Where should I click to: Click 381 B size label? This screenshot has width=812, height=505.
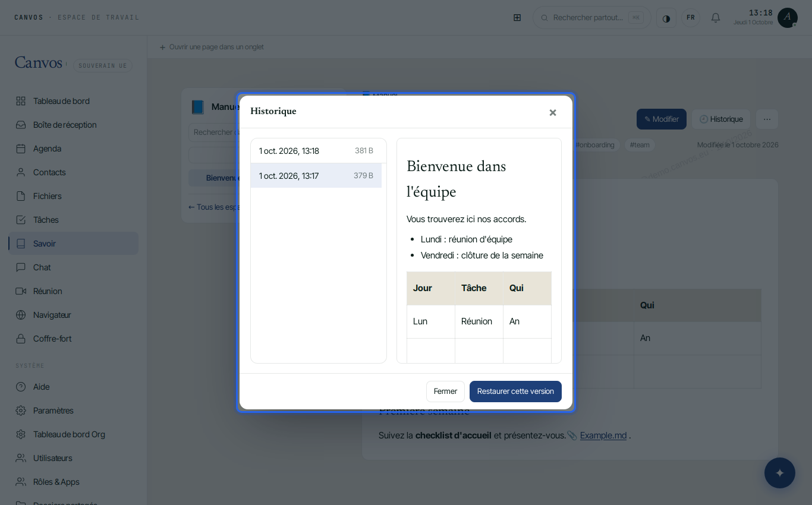(x=364, y=151)
